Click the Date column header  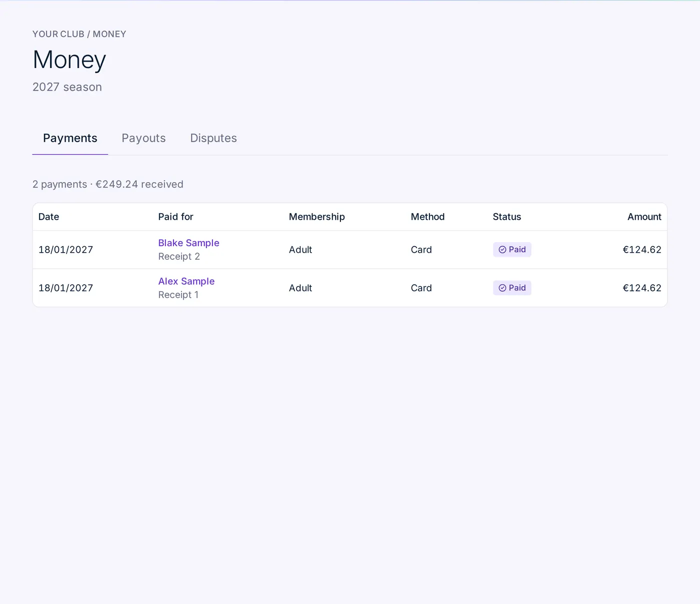click(x=48, y=217)
